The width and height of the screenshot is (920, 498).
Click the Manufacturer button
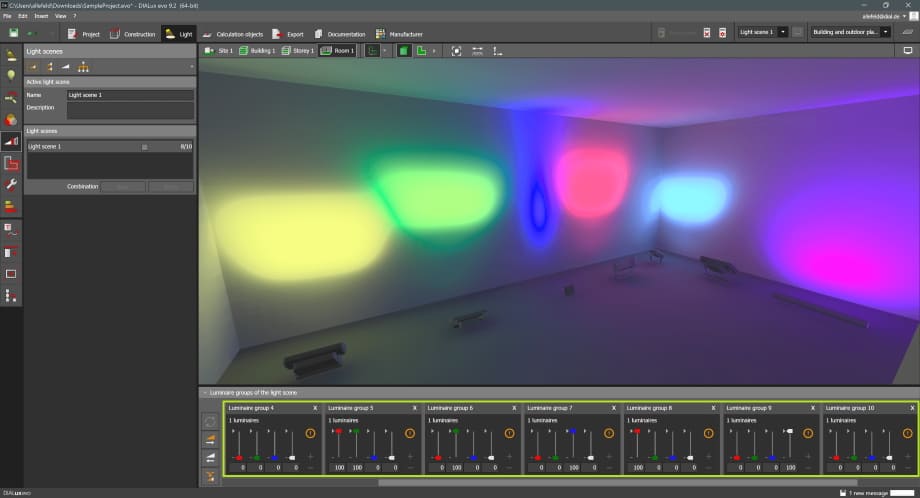click(x=399, y=34)
